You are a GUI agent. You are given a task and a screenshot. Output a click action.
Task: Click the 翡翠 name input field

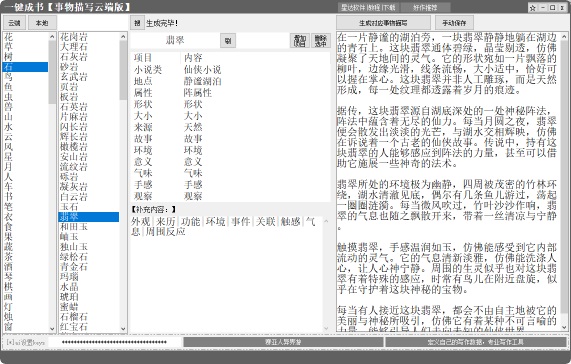point(175,40)
